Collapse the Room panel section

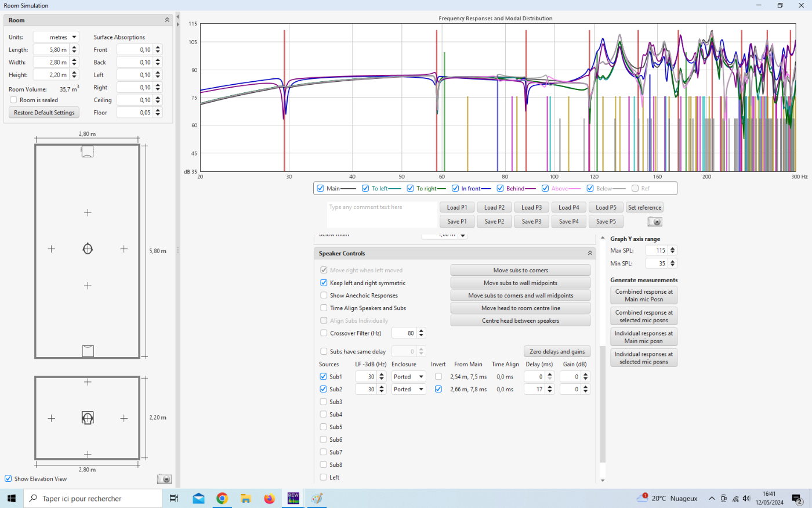(x=167, y=20)
